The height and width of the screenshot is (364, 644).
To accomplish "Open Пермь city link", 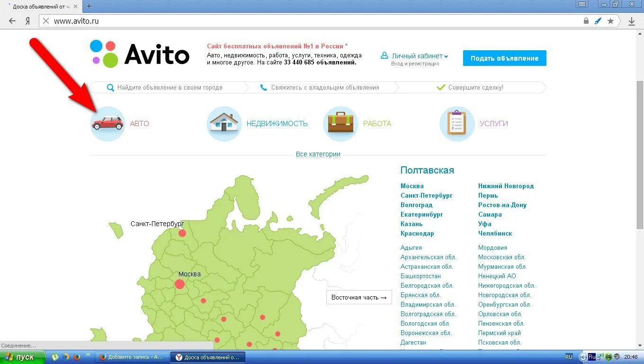I will pos(488,196).
